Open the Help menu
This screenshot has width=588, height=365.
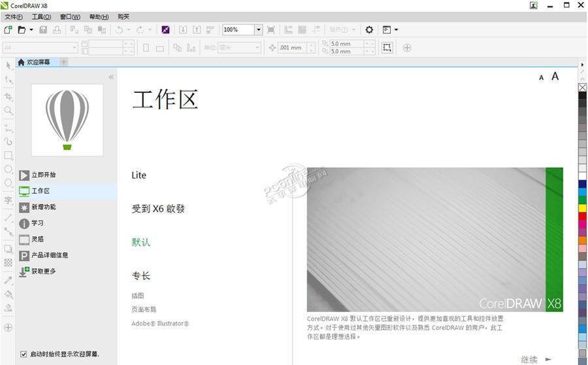coord(99,17)
